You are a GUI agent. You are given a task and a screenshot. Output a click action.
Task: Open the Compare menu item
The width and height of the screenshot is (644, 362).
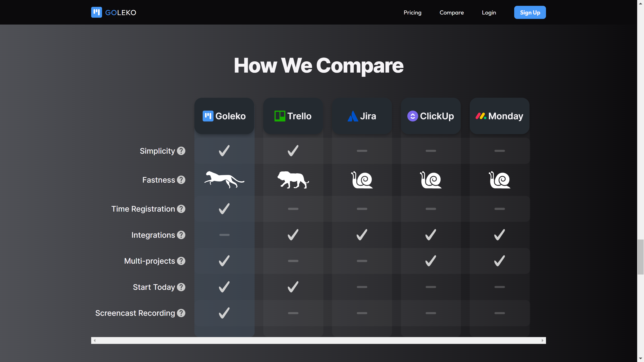coord(451,12)
